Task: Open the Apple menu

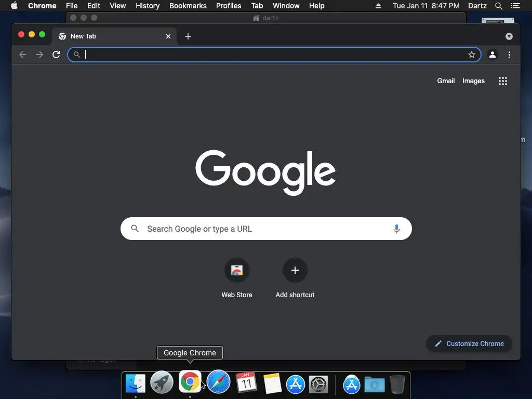Action: coord(14,6)
